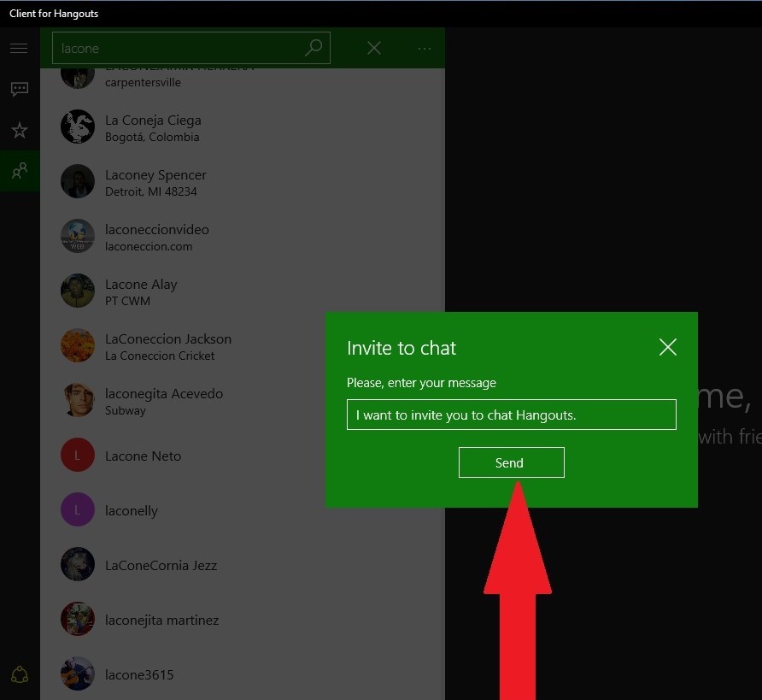762x700 pixels.
Task: Close the Invite to chat dialog
Action: tap(668, 347)
